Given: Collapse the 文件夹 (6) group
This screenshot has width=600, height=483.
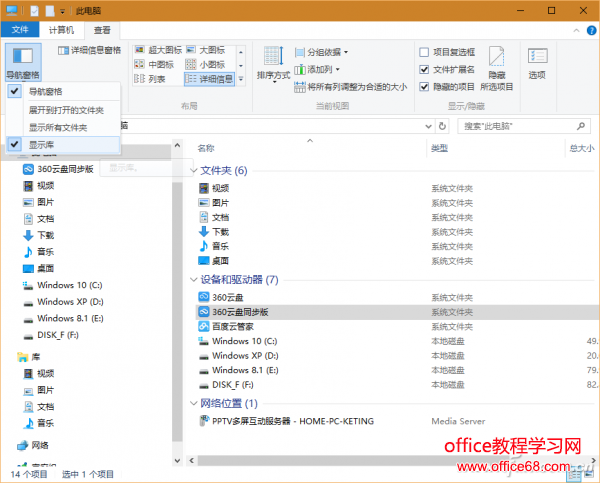Looking at the screenshot, I should [x=194, y=170].
